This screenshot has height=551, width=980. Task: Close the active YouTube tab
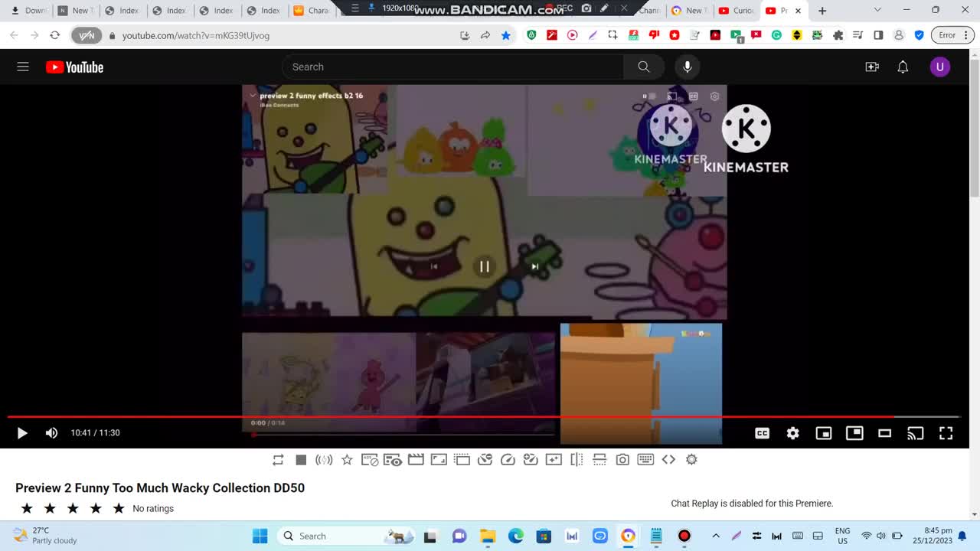tap(799, 11)
